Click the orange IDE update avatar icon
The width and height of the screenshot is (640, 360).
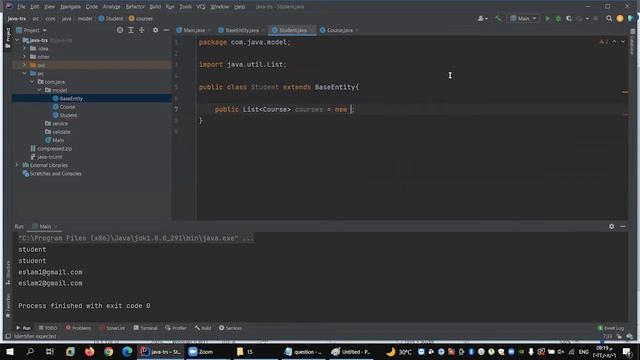(x=620, y=19)
